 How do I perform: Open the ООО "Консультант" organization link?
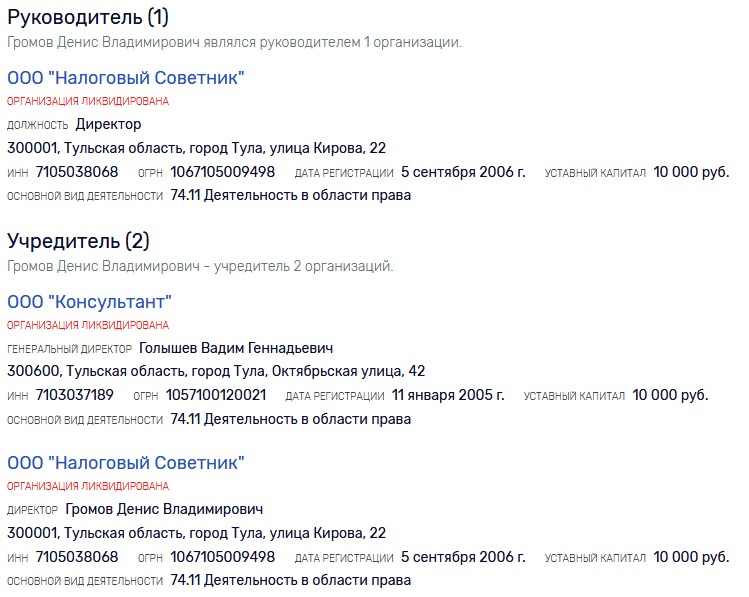(x=90, y=302)
